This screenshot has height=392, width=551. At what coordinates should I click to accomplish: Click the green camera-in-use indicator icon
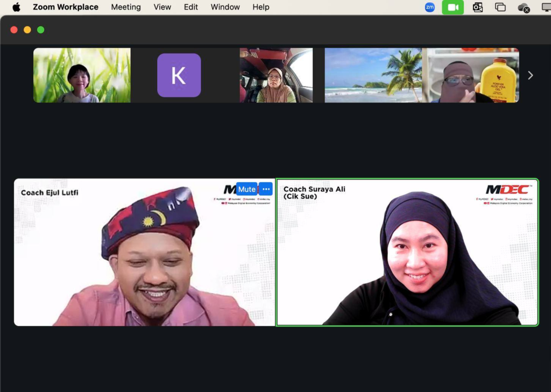(453, 7)
